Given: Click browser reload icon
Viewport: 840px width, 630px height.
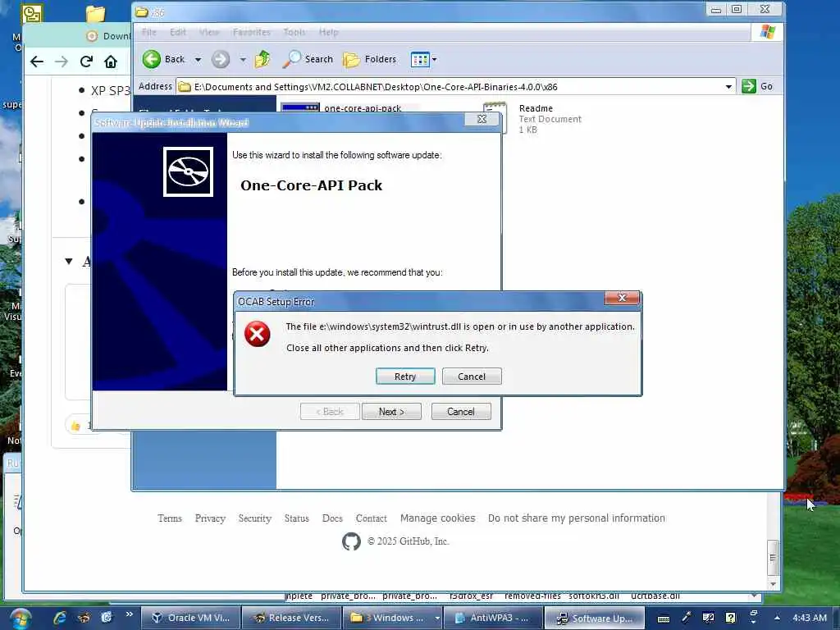Looking at the screenshot, I should pos(86,62).
